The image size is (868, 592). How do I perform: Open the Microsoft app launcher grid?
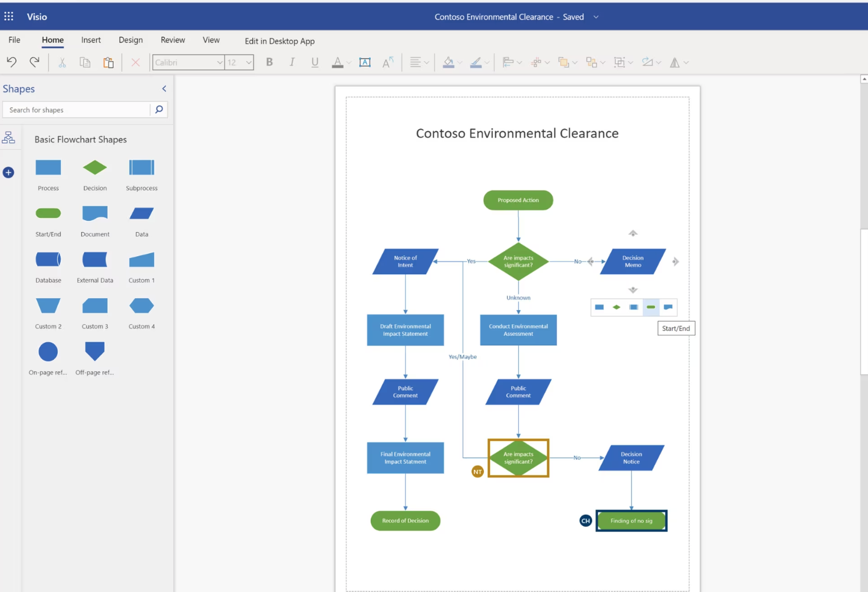pos(8,16)
